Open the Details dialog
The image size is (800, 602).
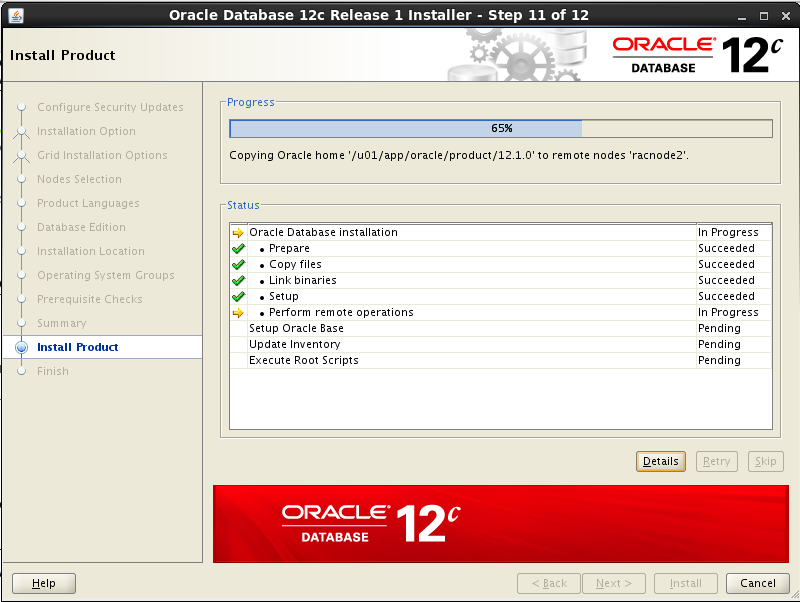click(661, 461)
